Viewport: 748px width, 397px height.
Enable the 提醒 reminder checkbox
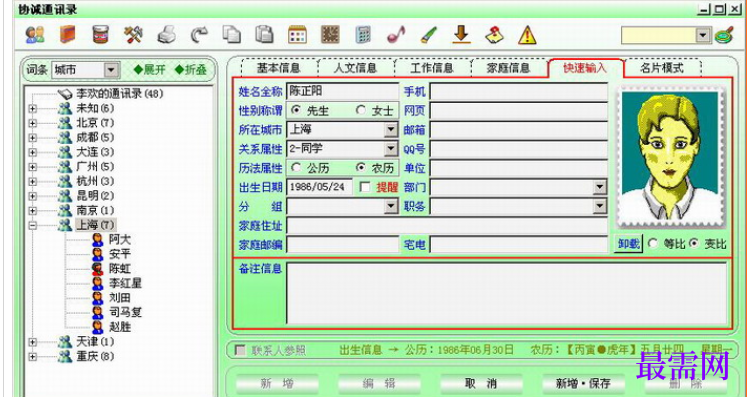pos(365,187)
